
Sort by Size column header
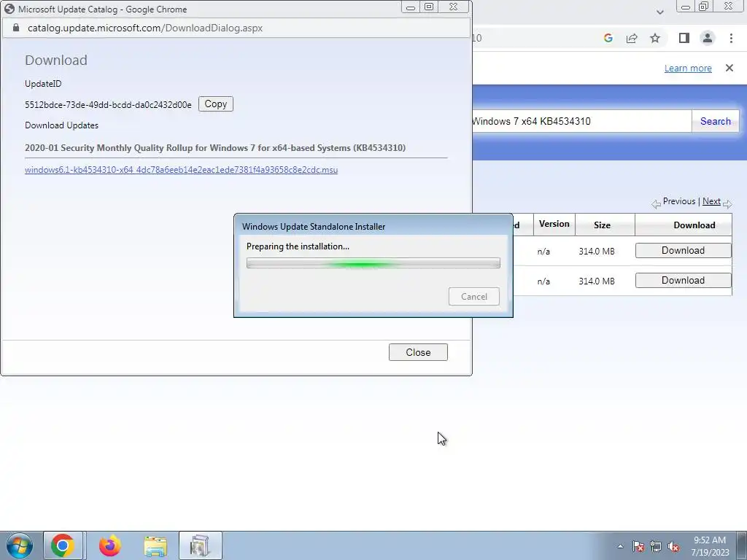coord(602,225)
